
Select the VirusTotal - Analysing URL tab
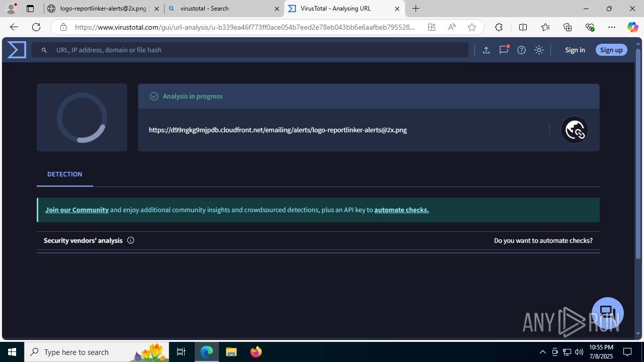[x=345, y=9]
